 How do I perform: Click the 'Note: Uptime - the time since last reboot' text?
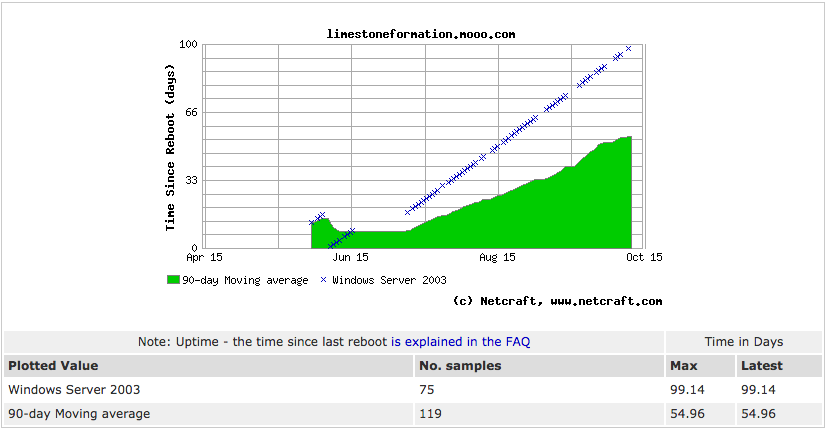point(262,342)
